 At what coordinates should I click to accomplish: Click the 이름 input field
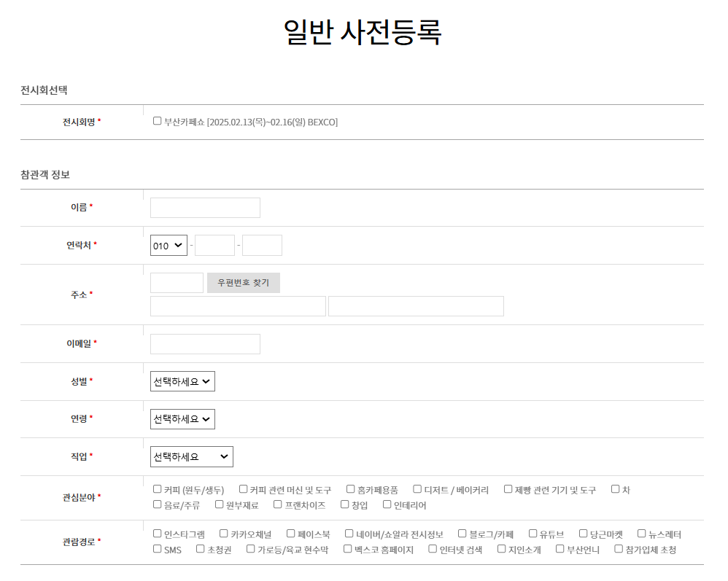tap(205, 207)
